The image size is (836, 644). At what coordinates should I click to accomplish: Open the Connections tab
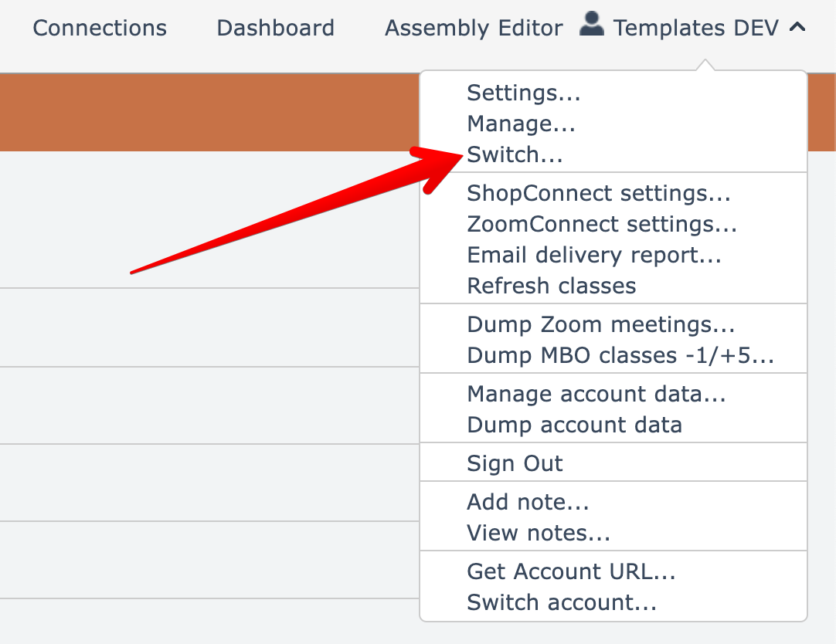click(x=100, y=29)
